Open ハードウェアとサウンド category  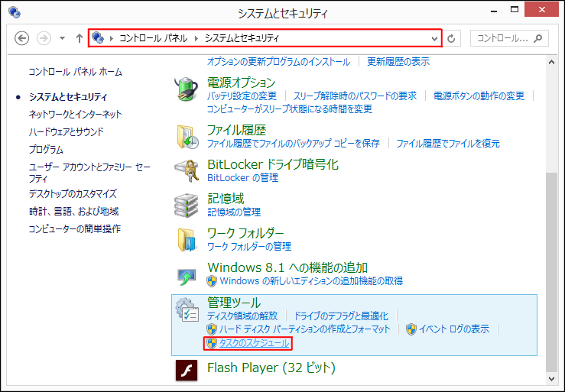tap(67, 132)
